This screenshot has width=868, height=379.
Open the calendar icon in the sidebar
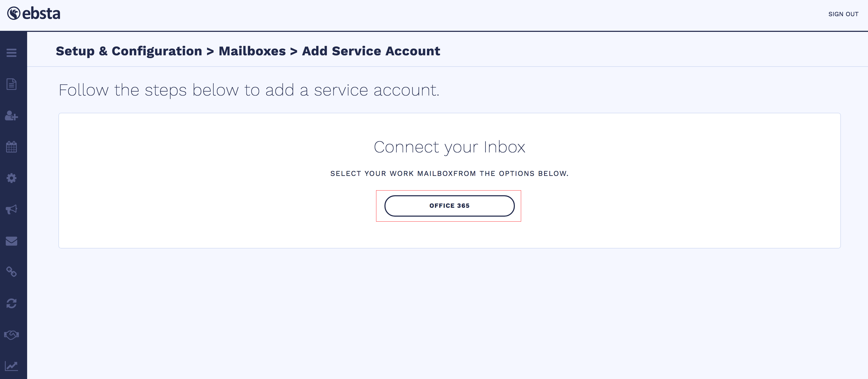tap(11, 147)
